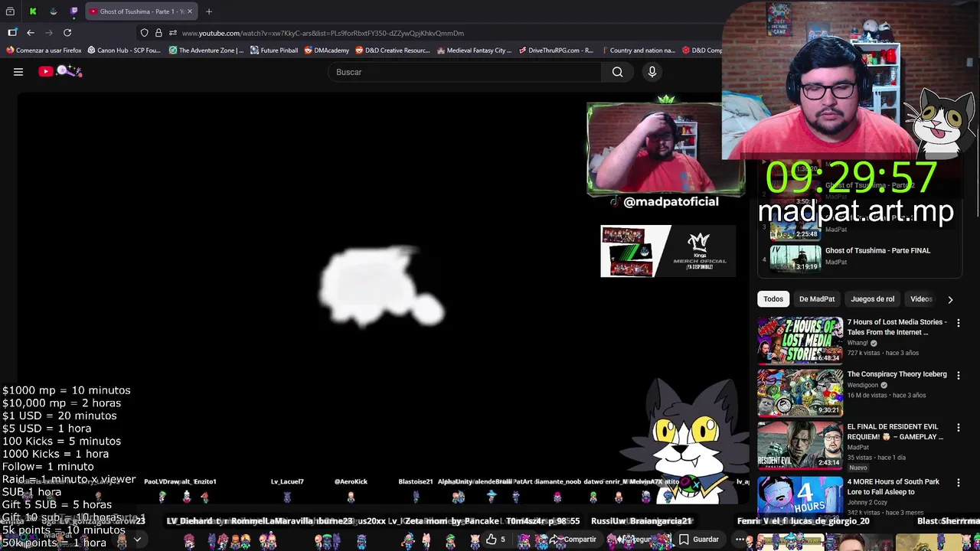Screen dimensions: 980x551
Task: Close the Ghost of Tsushima tab
Action: [190, 11]
